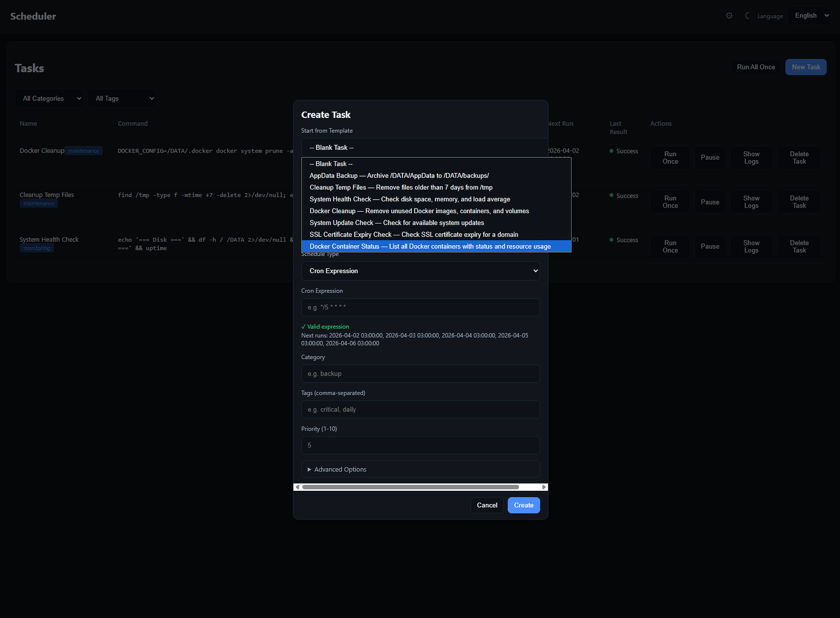
Task: Pick the SSL Certificate Expiry Check template
Action: [413, 235]
